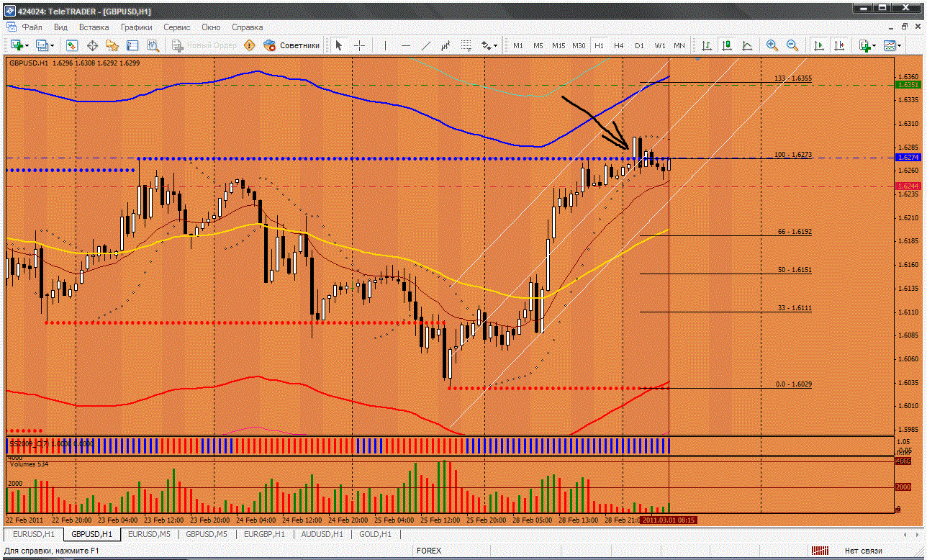Click the Нет связи status text
Viewport: 927px width, 560px height.
[x=863, y=551]
